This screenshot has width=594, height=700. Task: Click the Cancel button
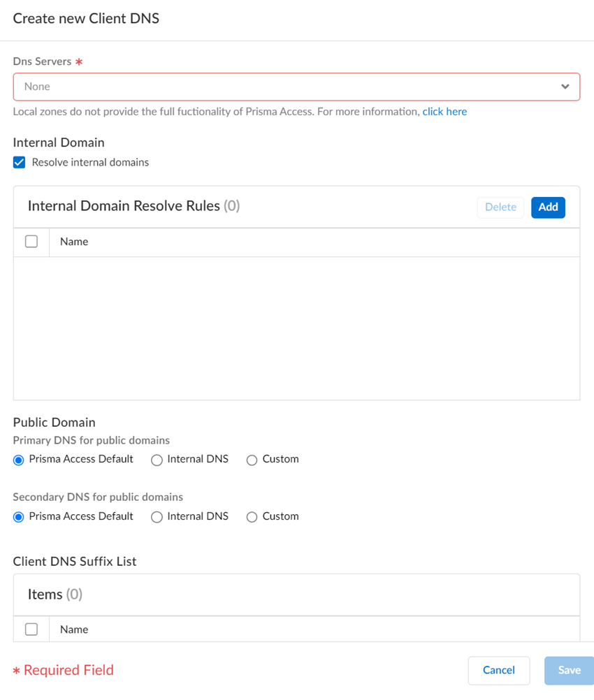click(498, 670)
